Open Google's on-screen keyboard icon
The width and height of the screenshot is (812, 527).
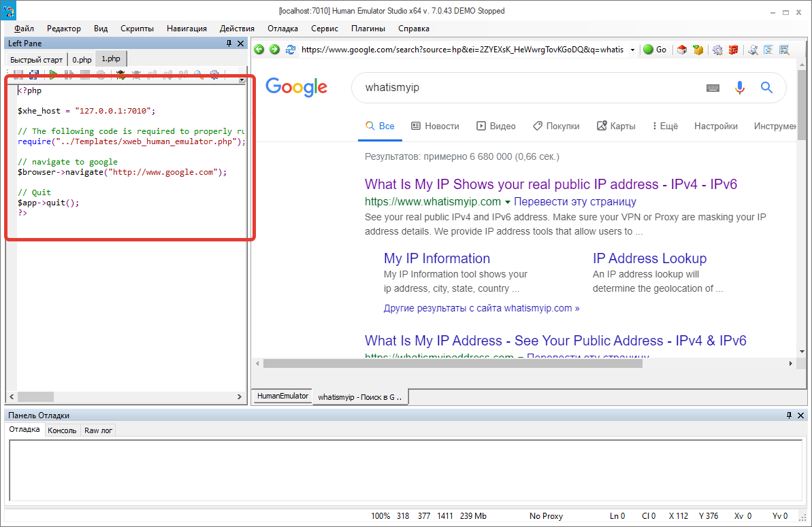pos(713,88)
